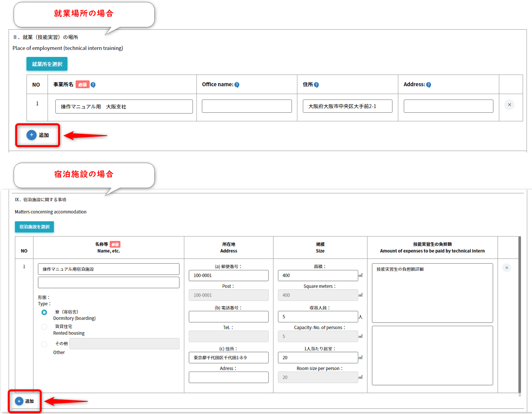Click help icon next to 住所 header
The width and height of the screenshot is (532, 414).
[316, 85]
